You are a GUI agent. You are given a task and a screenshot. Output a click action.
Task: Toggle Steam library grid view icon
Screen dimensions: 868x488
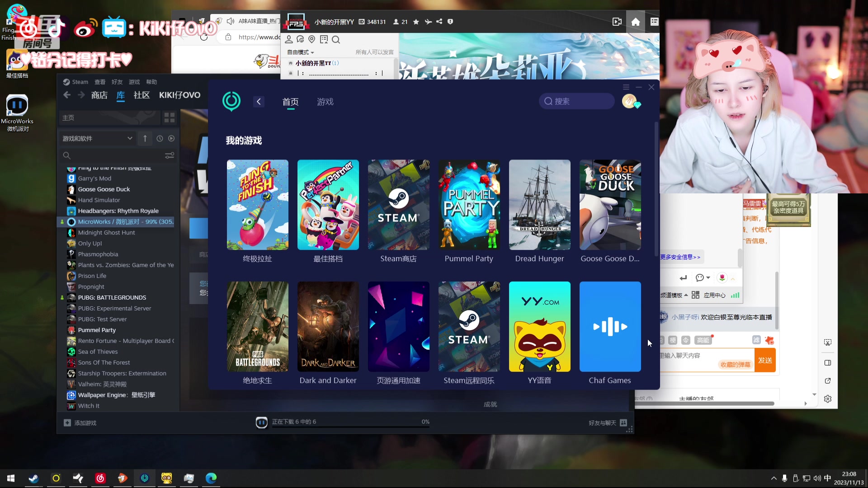pyautogui.click(x=170, y=118)
